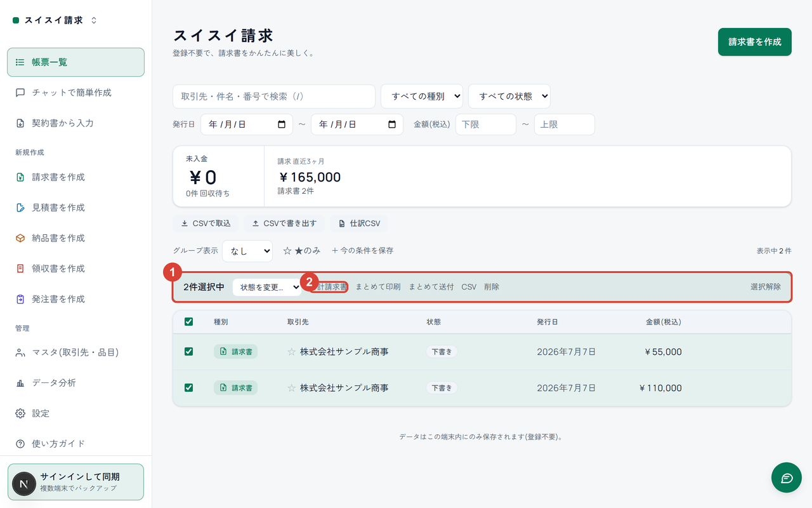Image resolution: width=812 pixels, height=508 pixels.
Task: Uncheck the ￥55,000 invoice row checkbox
Action: (x=188, y=352)
